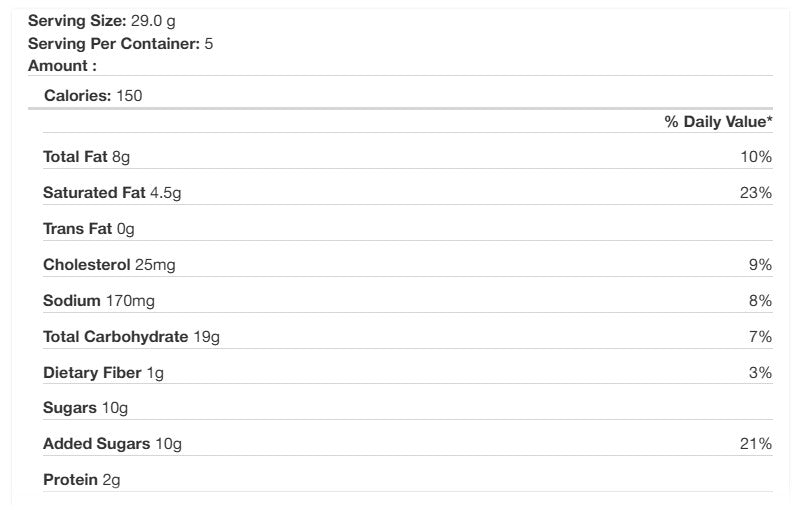Image resolution: width=802 pixels, height=510 pixels.
Task: Click the 8% Sodium daily value
Action: [761, 301]
